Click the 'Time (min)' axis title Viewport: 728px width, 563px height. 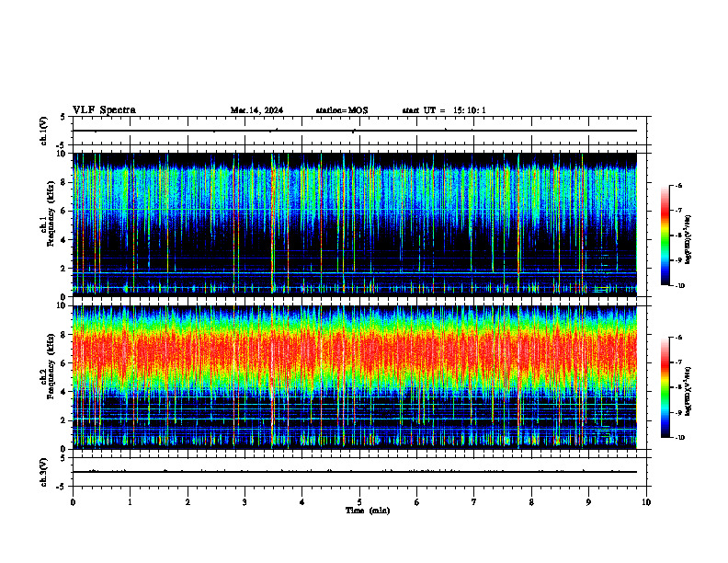click(368, 511)
